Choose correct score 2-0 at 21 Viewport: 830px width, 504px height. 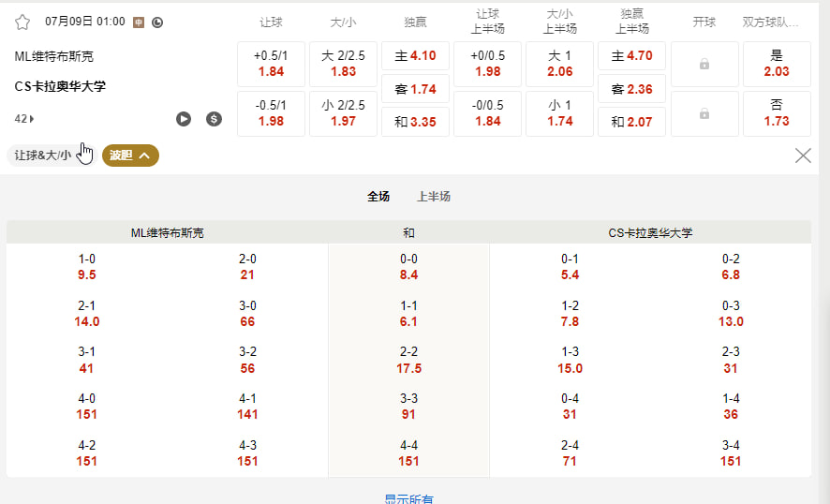click(x=247, y=267)
